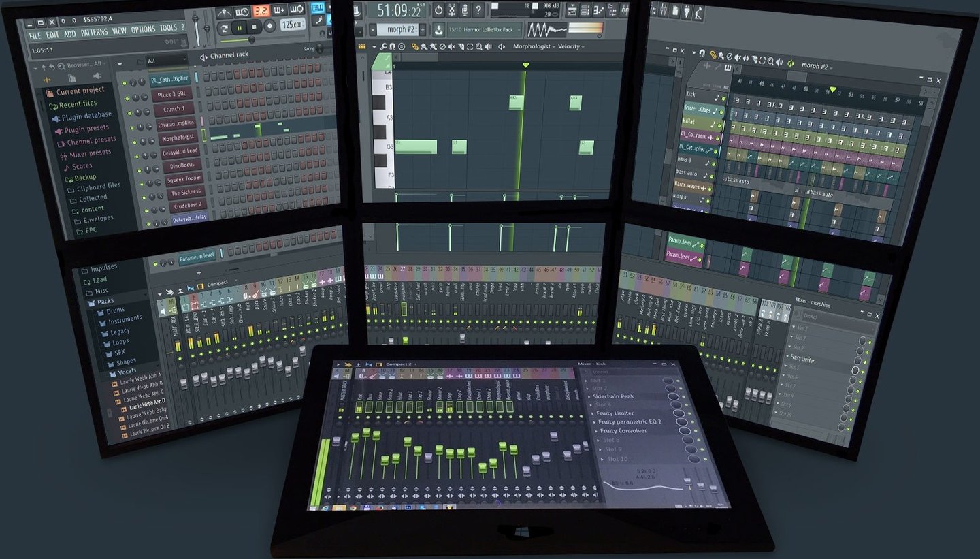Open the 'Browser.. All' dropdown
980x559 pixels.
click(85, 65)
